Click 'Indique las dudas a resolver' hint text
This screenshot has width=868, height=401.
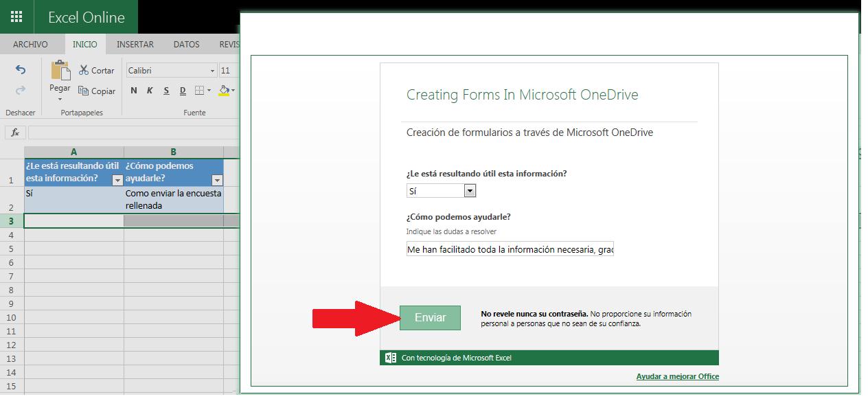pos(451,231)
